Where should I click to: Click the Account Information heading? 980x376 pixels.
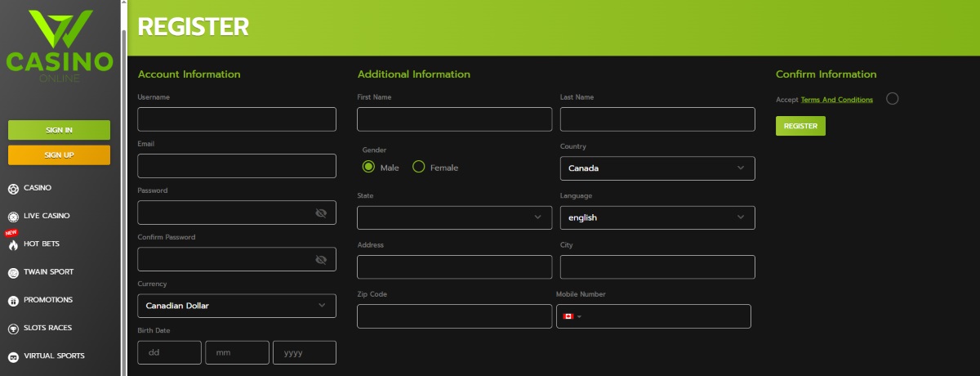(189, 74)
